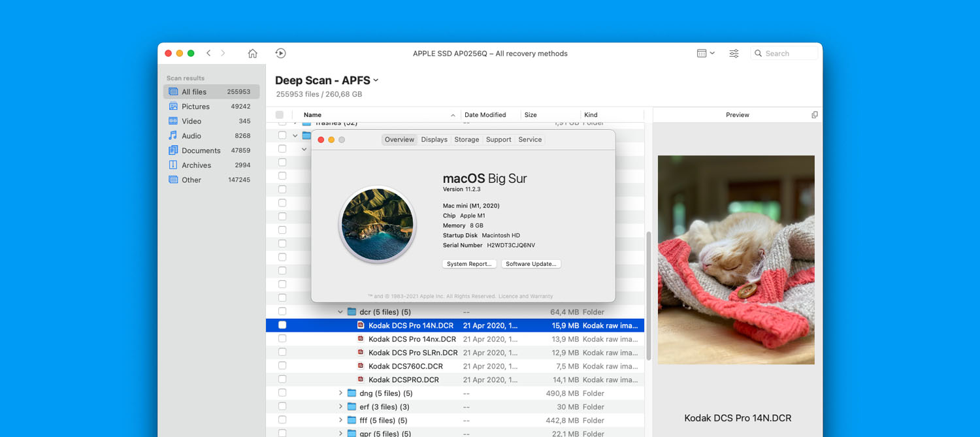Sort by the Kind column header

[591, 115]
